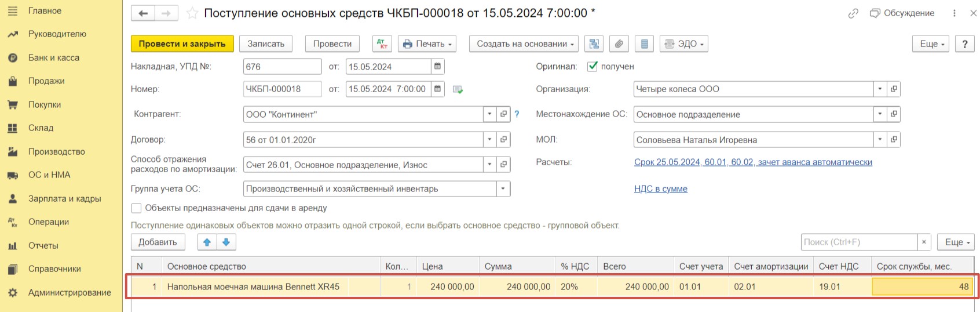Expand Контрагент dropdown list
This screenshot has height=312, width=980.
pos(489,114)
